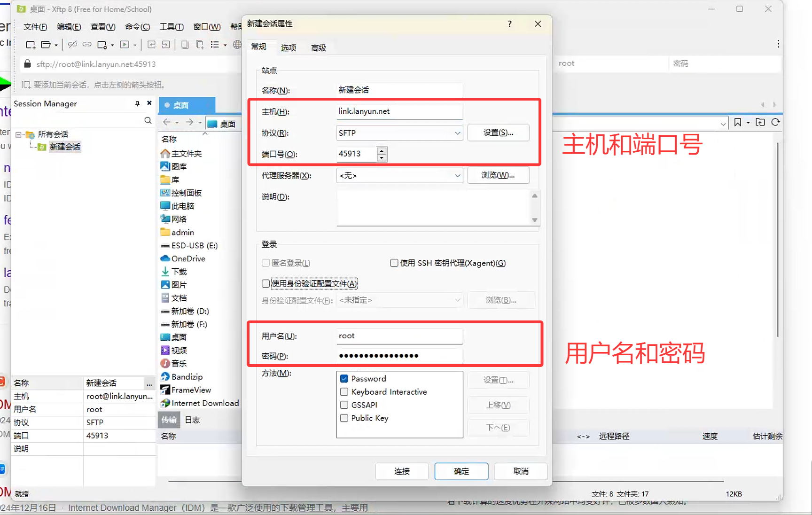Click the session properties toolbar icon
This screenshot has width=812, height=515.
coord(102,45)
